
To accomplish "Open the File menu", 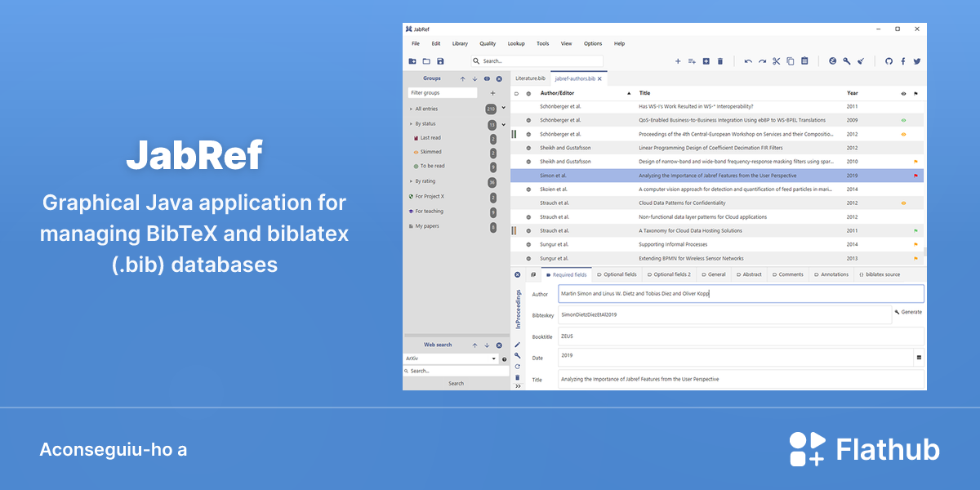I will [416, 43].
